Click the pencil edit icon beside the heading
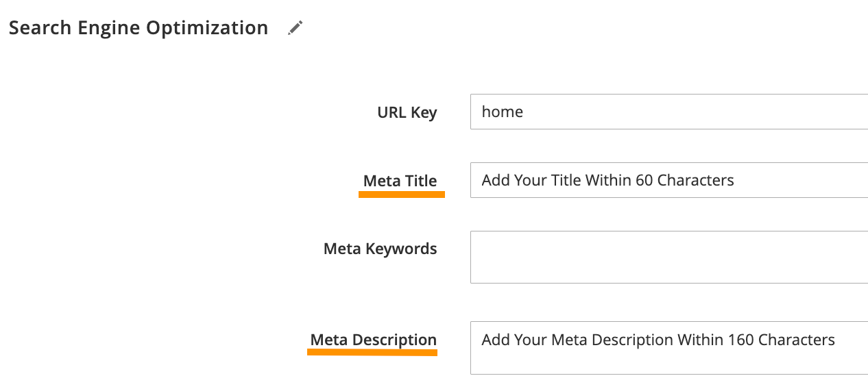The height and width of the screenshot is (389, 868). [x=296, y=28]
